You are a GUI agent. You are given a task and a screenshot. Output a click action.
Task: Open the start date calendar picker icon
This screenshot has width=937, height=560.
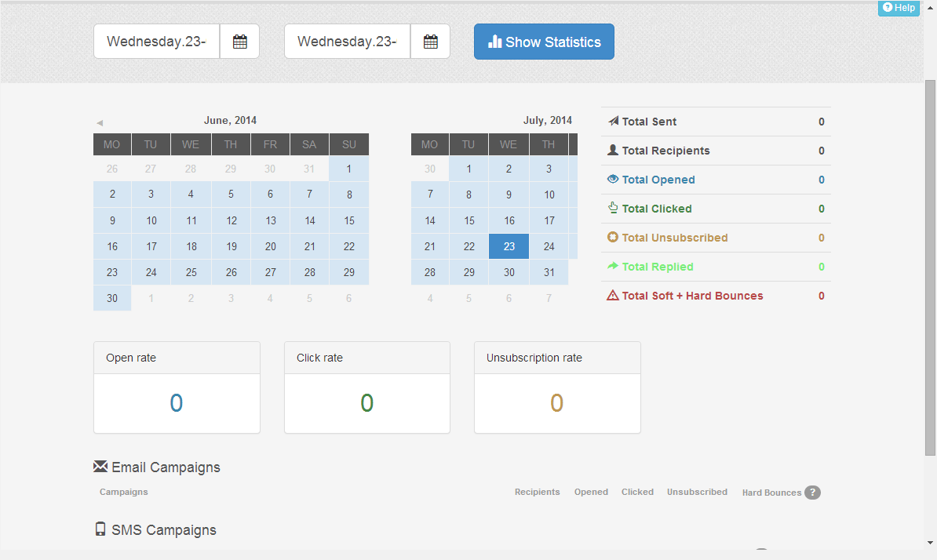coord(240,42)
